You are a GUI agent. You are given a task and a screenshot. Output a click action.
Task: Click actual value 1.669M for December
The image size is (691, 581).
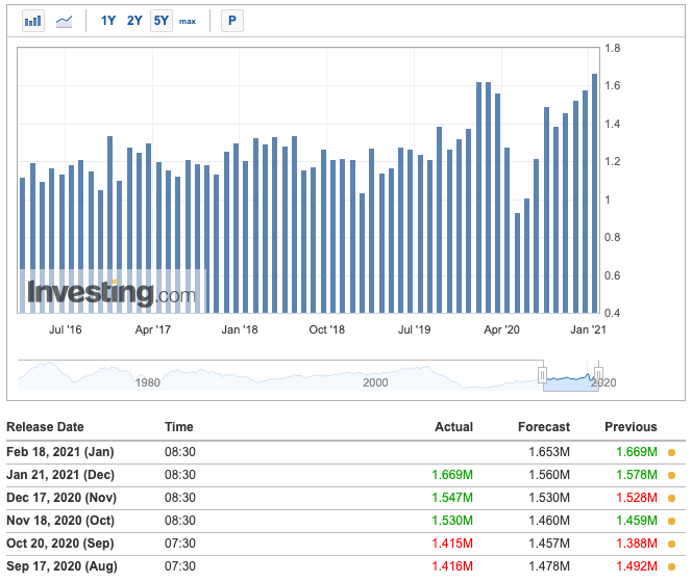click(x=452, y=475)
